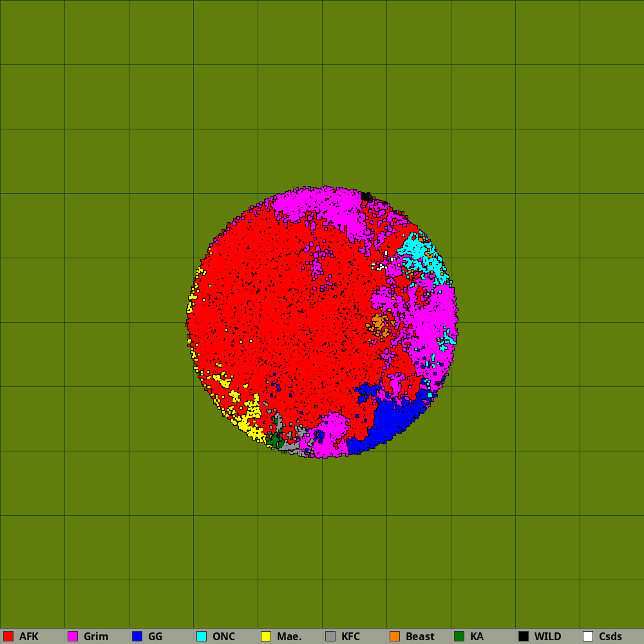Screen dimensions: 644x644
Task: Click the magenta Grim legend swatch
Action: tap(73, 636)
